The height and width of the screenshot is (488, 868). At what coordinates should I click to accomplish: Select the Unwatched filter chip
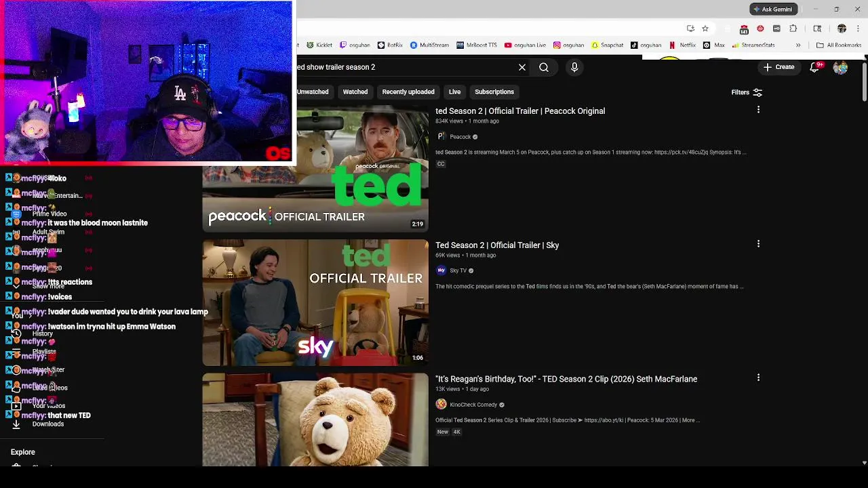click(x=313, y=91)
